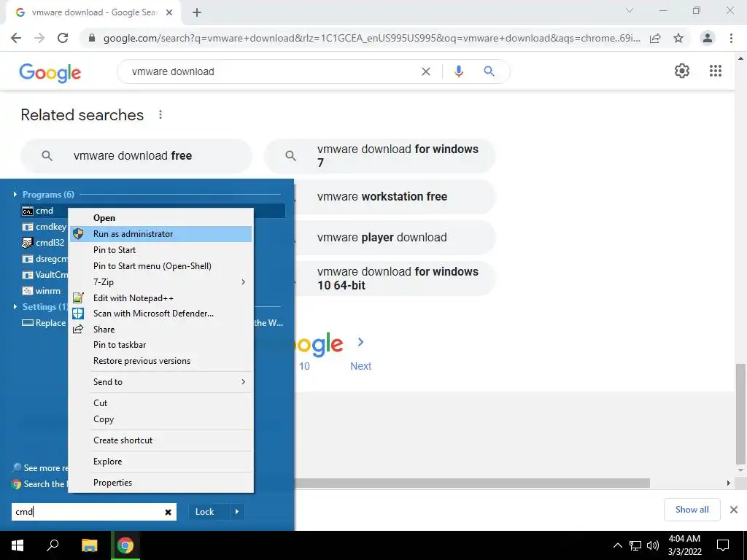
Task: Open notification center icon
Action: click(723, 545)
